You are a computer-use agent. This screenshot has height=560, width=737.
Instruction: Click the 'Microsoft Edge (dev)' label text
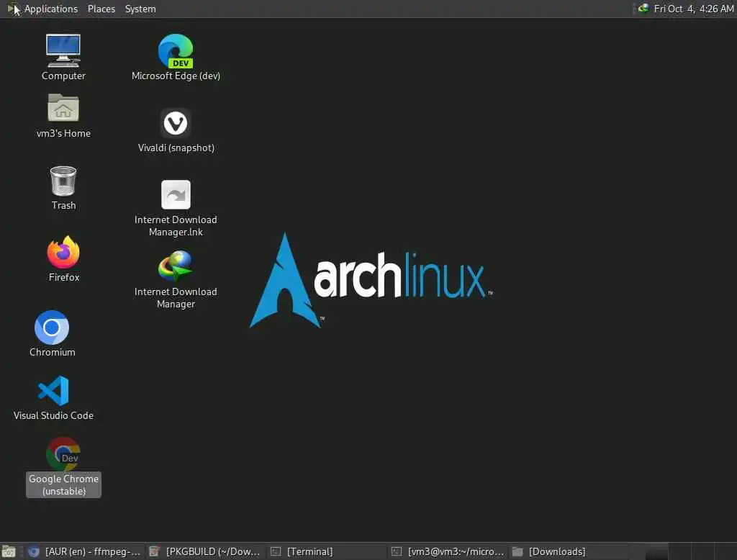point(176,76)
